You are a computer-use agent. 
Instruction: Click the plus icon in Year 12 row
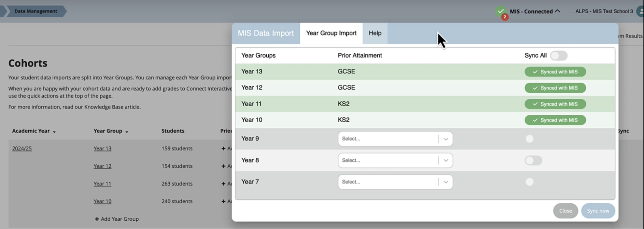[x=223, y=166]
